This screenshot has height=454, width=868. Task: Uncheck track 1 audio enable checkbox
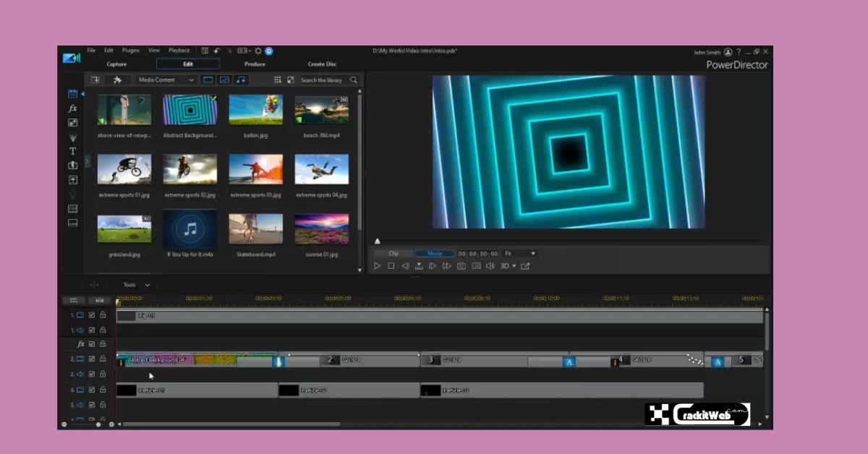click(92, 329)
